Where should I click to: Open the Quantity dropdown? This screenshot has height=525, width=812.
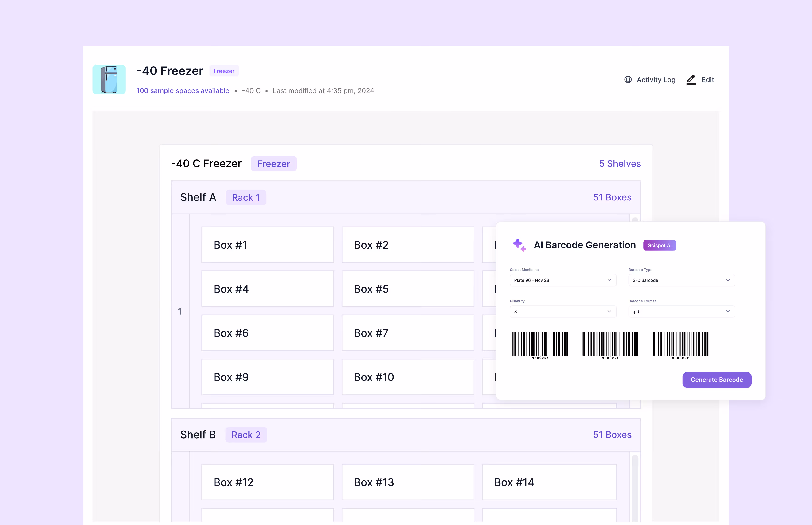point(562,312)
